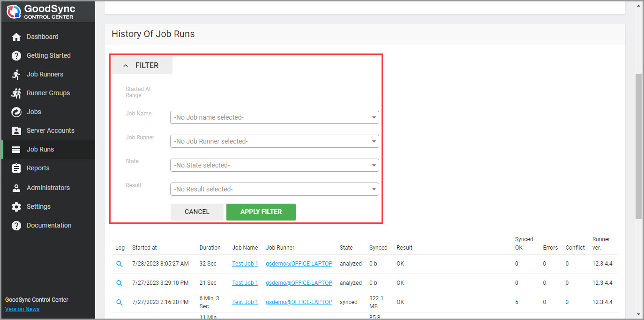The width and height of the screenshot is (644, 320).
Task: Click the Jobs sync icon
Action: click(x=16, y=112)
